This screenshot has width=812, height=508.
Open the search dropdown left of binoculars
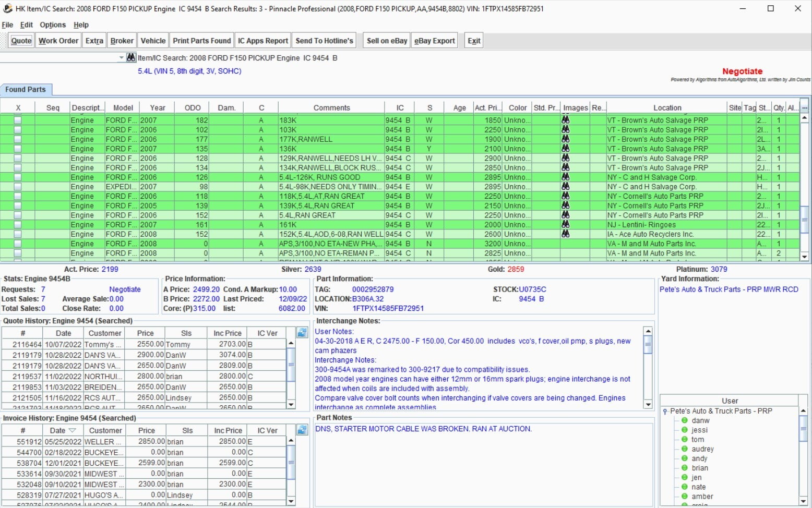pyautogui.click(x=121, y=57)
